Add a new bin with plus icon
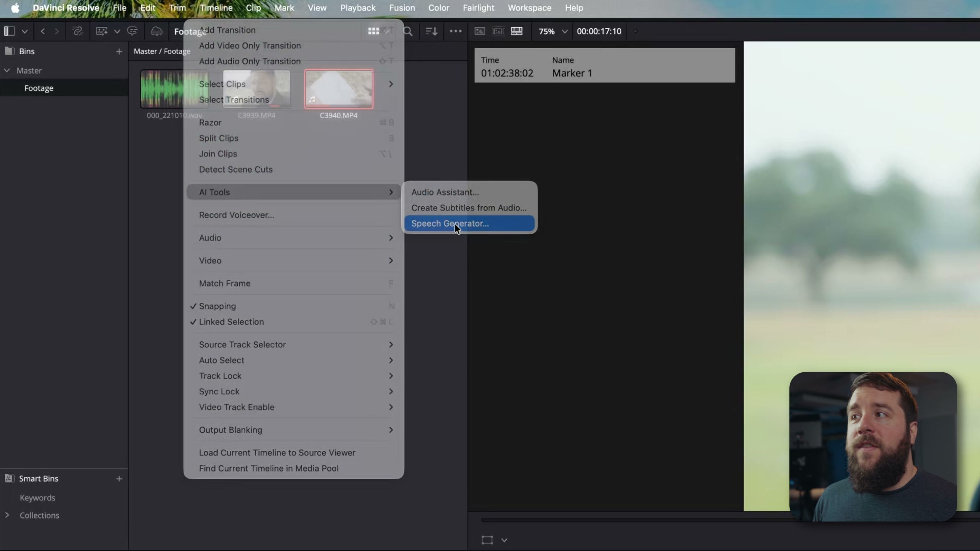 (119, 51)
